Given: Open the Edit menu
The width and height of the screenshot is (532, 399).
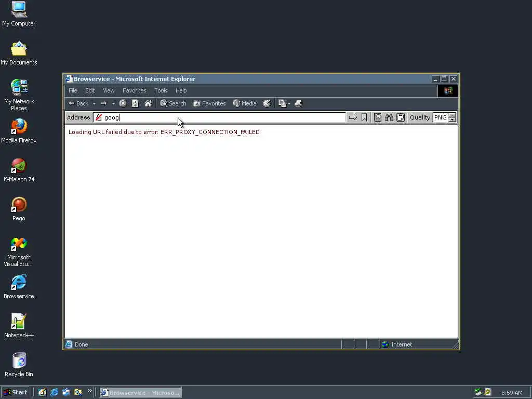Looking at the screenshot, I should 90,90.
